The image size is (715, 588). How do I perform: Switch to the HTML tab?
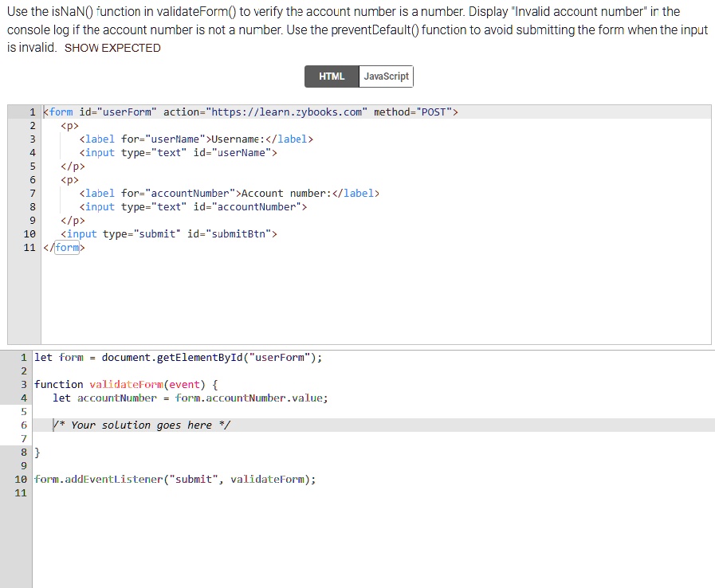[330, 76]
